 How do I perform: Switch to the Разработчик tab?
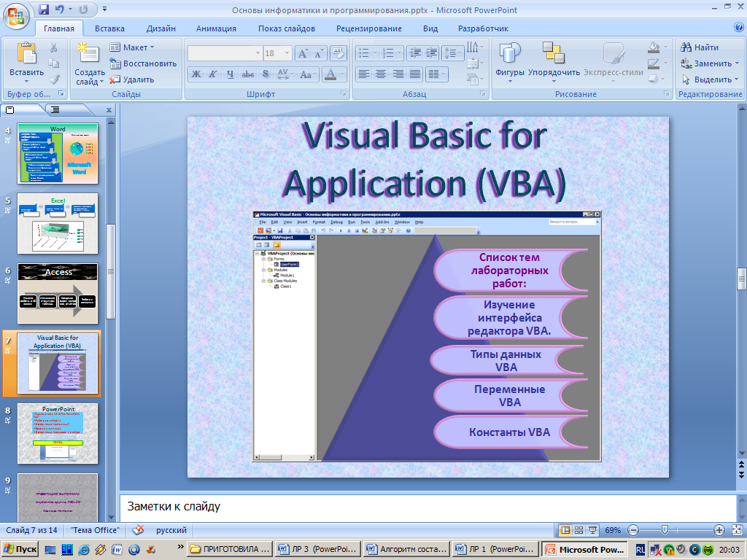pyautogui.click(x=483, y=28)
